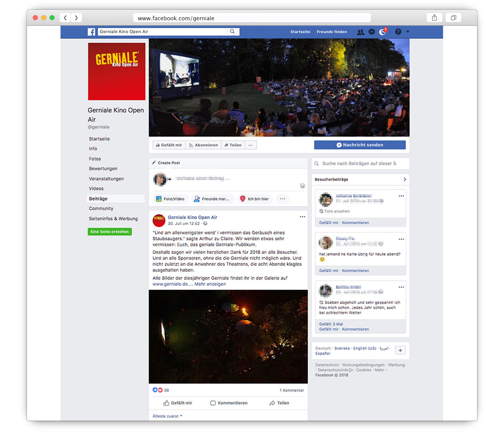Viewport: 504px width, 440px height.
Task: Select Beiträge in page sidebar
Action: [115, 199]
